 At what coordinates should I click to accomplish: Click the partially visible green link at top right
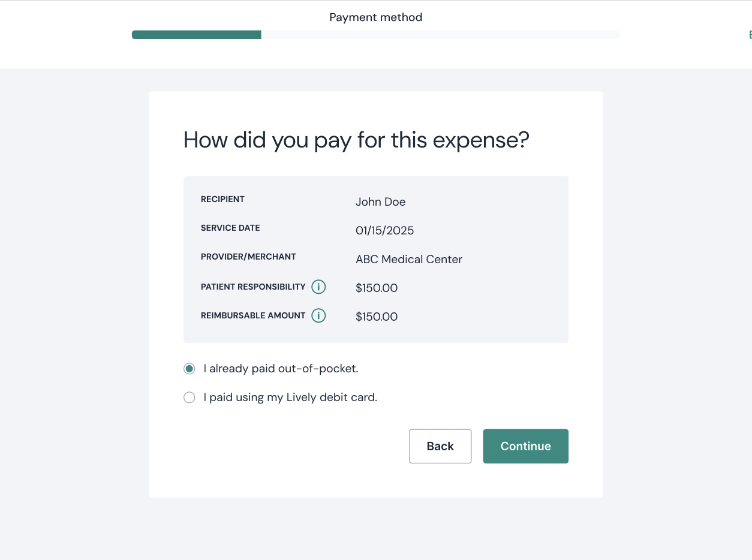[750, 35]
